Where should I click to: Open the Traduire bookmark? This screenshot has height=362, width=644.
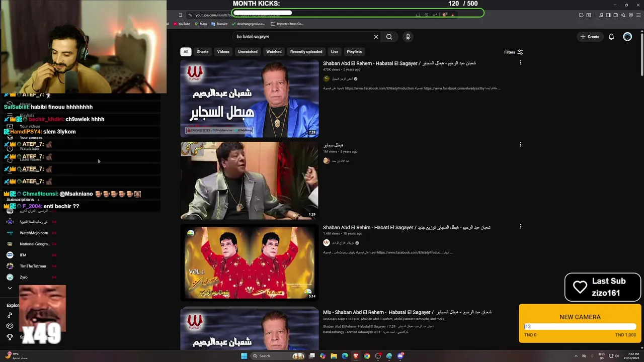pyautogui.click(x=219, y=24)
